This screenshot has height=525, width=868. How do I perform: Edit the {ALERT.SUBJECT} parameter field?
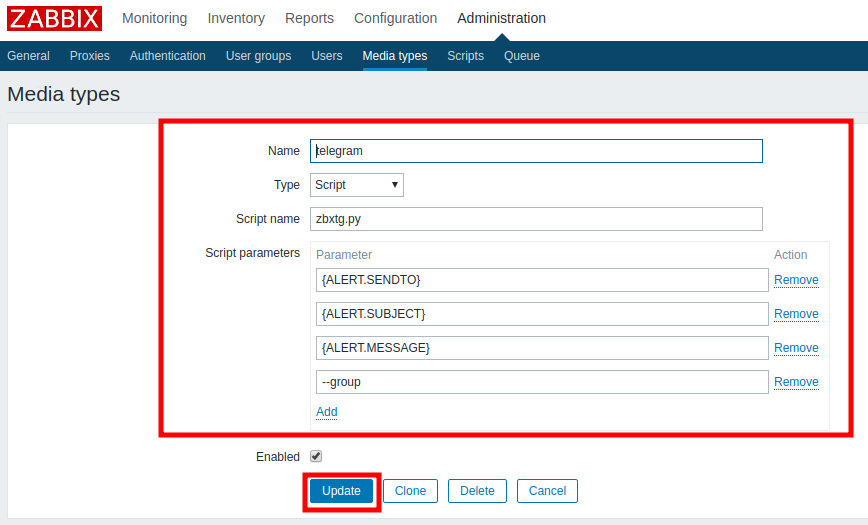pos(542,314)
